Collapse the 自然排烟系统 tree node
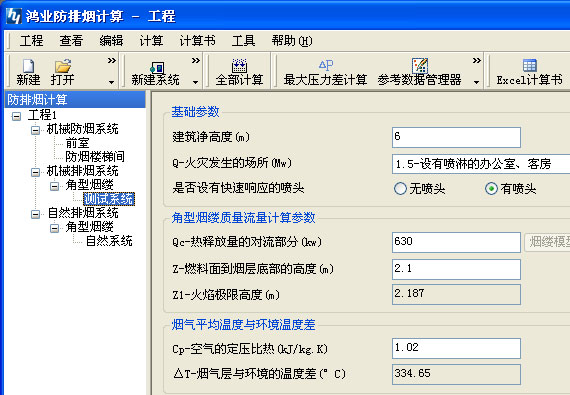This screenshot has width=570, height=395. (35, 214)
